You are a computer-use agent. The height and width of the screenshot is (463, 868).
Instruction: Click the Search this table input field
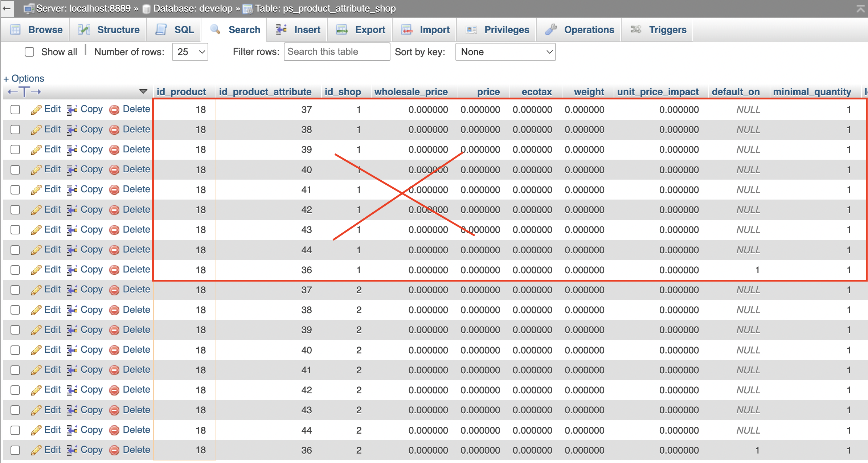[x=336, y=52]
